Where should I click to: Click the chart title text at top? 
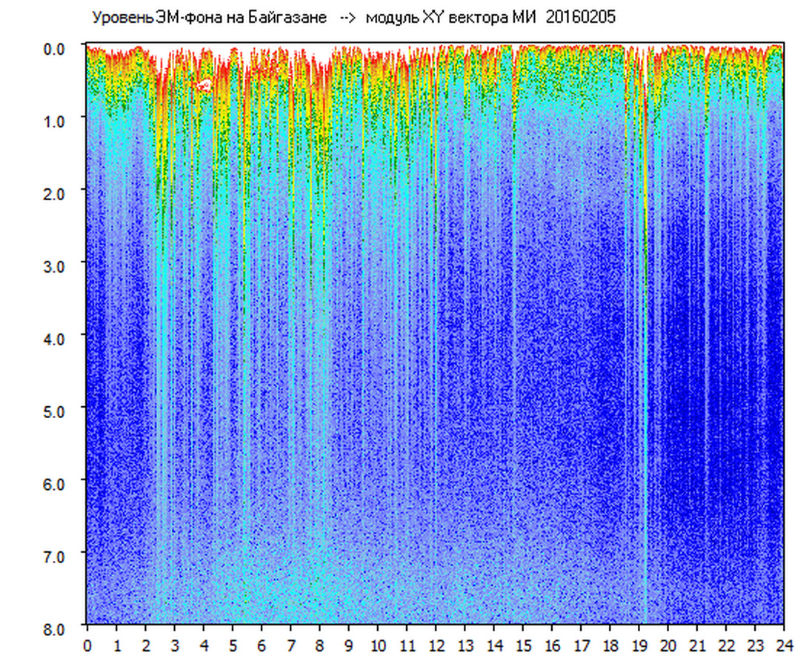click(x=353, y=18)
